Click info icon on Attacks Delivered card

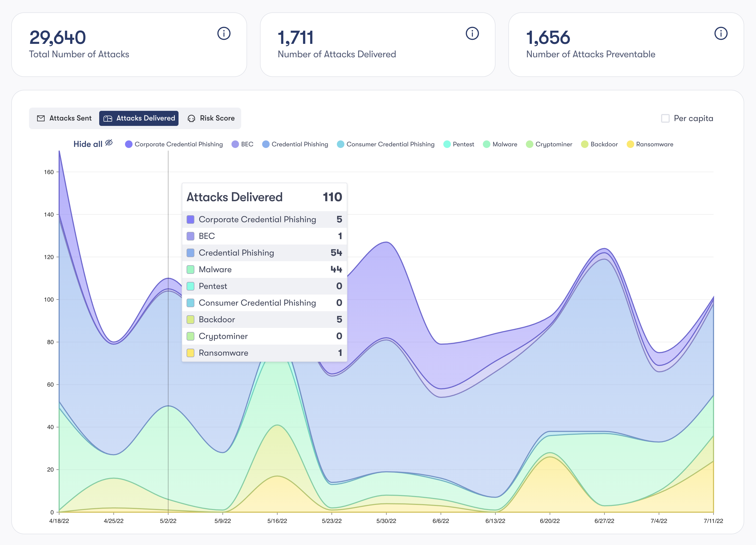coord(472,33)
